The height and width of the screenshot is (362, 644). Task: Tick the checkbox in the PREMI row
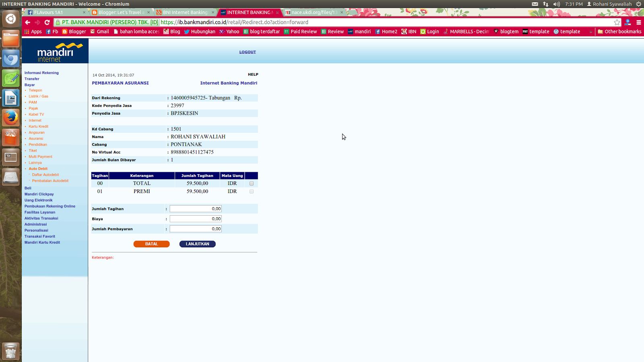(x=252, y=191)
